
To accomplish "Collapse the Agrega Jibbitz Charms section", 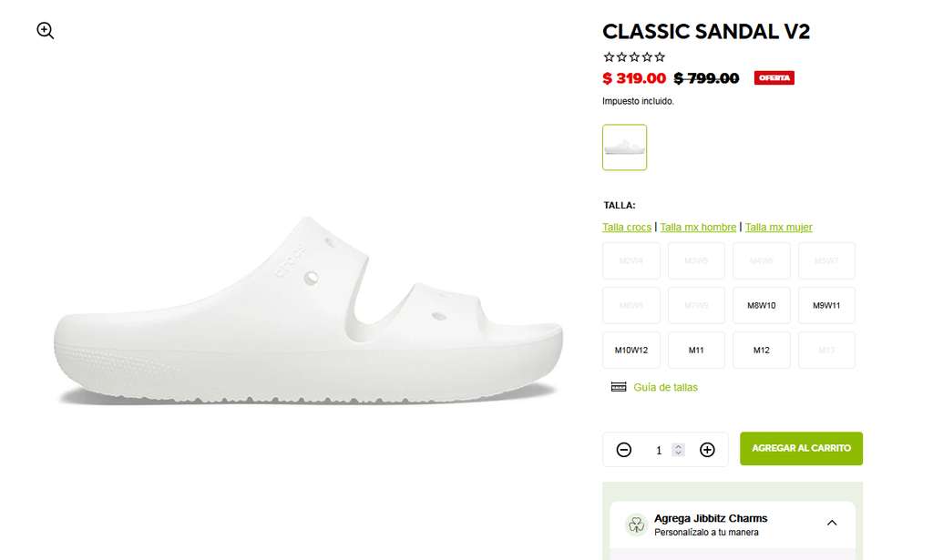I will pos(832,524).
